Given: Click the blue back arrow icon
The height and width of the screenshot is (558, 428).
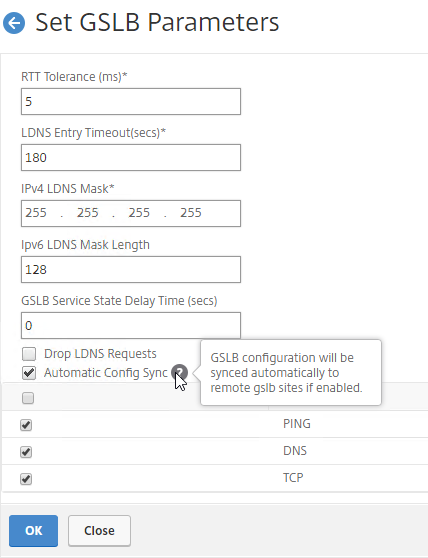Looking at the screenshot, I should pos(14,23).
